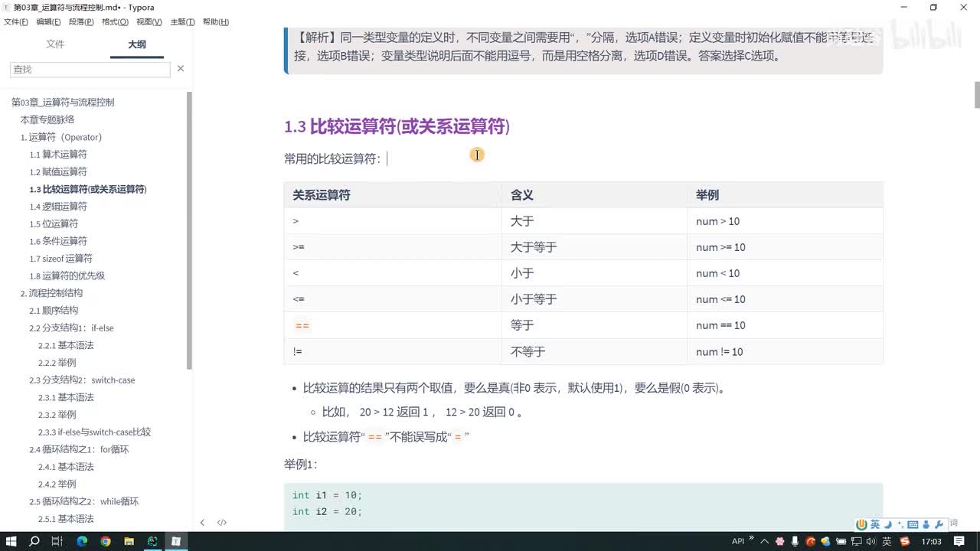This screenshot has height=551, width=980.
Task: Jump to 1.2 赋值运算符 heading
Action: [58, 171]
